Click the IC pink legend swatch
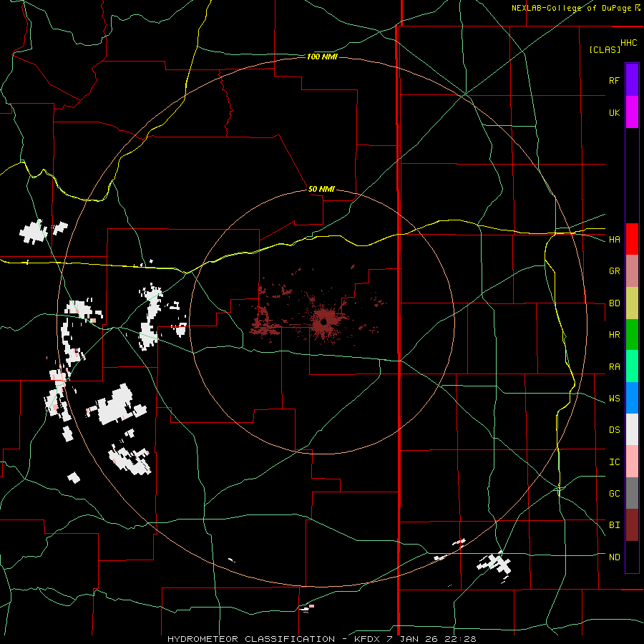 [x=632, y=462]
